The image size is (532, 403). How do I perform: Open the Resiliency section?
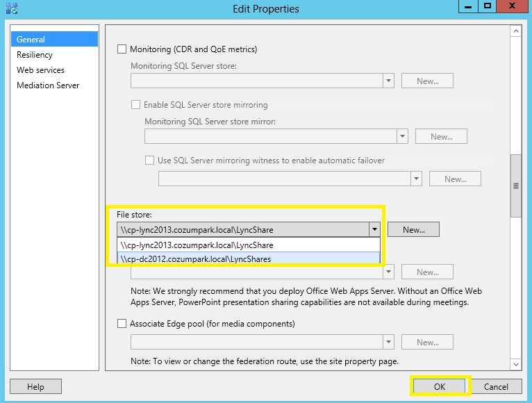(35, 55)
